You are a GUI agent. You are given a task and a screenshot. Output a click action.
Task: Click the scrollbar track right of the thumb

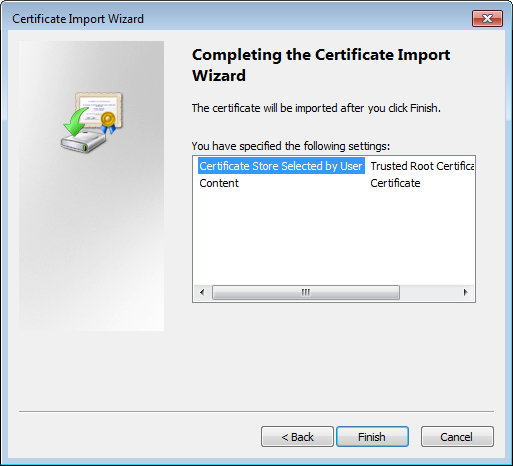point(428,292)
